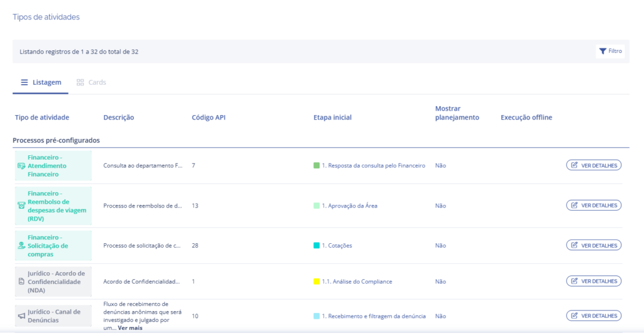Click the Listagem hamburger list icon
Viewport: 644px width, 335px height.
[x=25, y=82]
